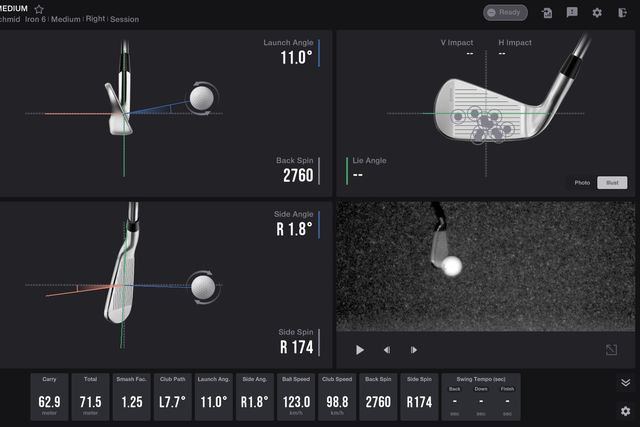The height and width of the screenshot is (427, 640).
Task: Toggle the Ready status button
Action: pyautogui.click(x=505, y=13)
